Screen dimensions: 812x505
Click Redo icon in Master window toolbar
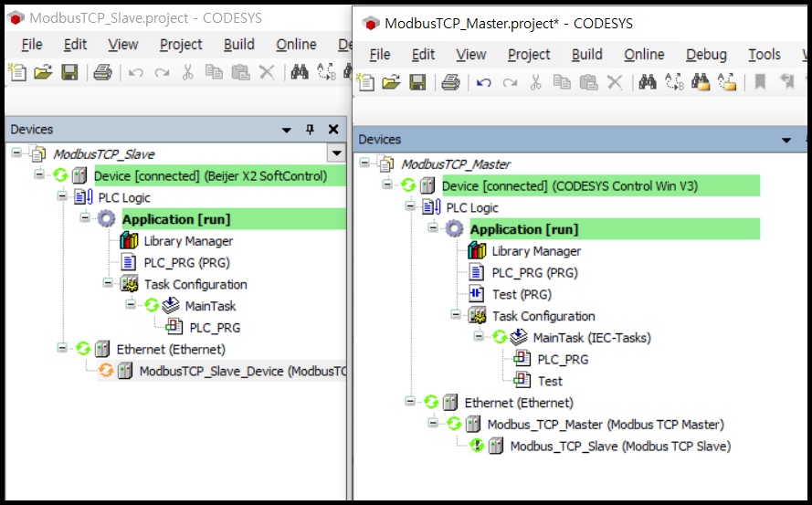[x=510, y=82]
